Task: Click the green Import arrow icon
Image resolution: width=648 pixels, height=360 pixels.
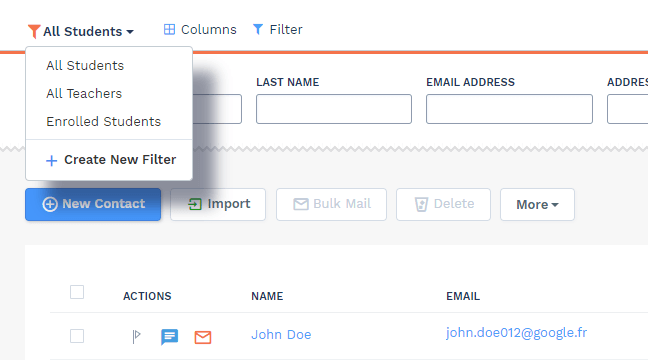Action: pos(195,204)
